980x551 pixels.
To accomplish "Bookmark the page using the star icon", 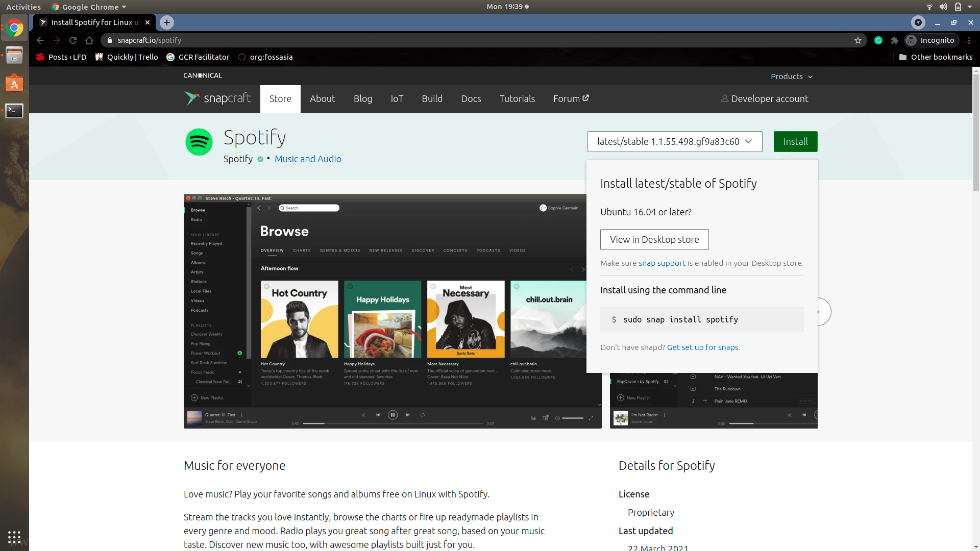I will (859, 40).
